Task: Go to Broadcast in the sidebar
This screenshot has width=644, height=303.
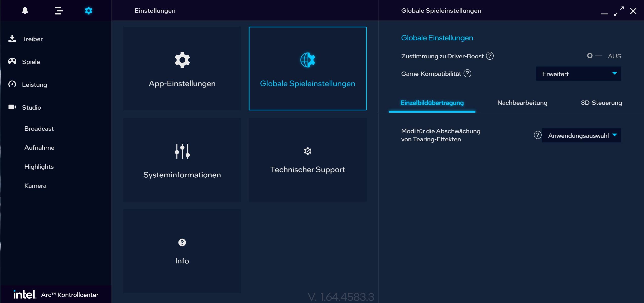Action: click(39, 129)
